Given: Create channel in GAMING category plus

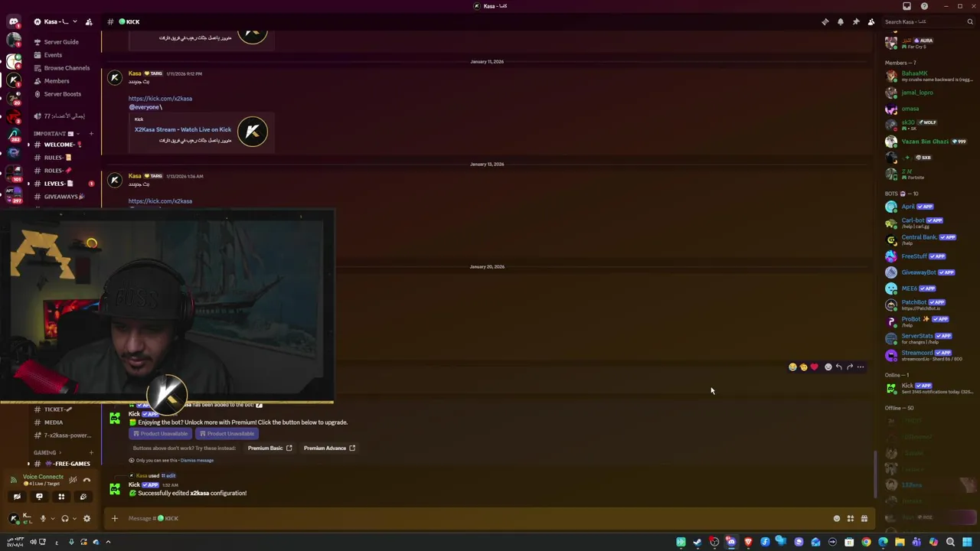Looking at the screenshot, I should [91, 452].
